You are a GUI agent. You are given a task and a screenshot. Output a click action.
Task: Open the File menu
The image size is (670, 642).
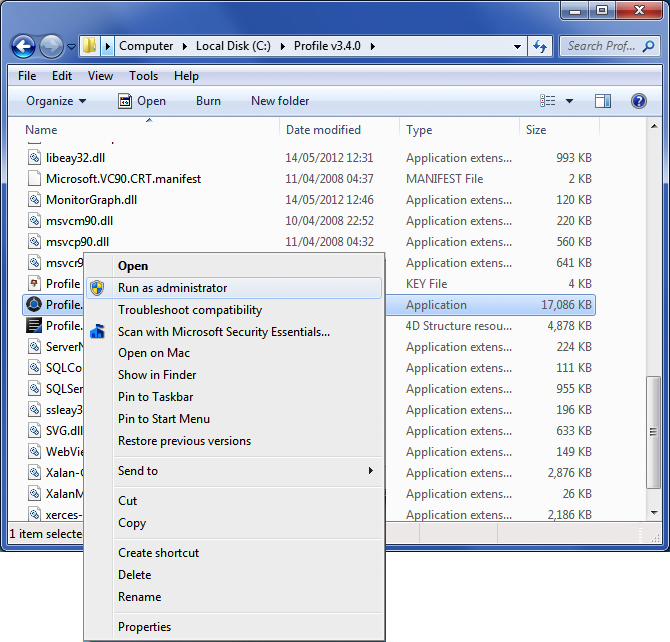(27, 76)
